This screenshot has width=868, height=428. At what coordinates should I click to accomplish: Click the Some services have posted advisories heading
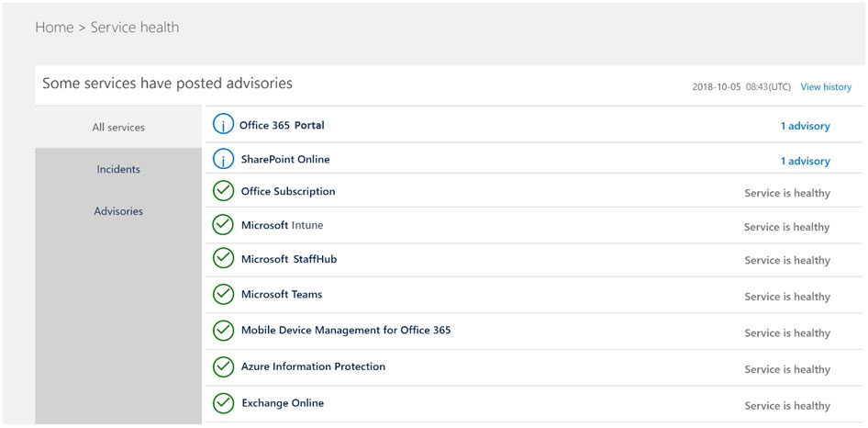click(x=167, y=84)
